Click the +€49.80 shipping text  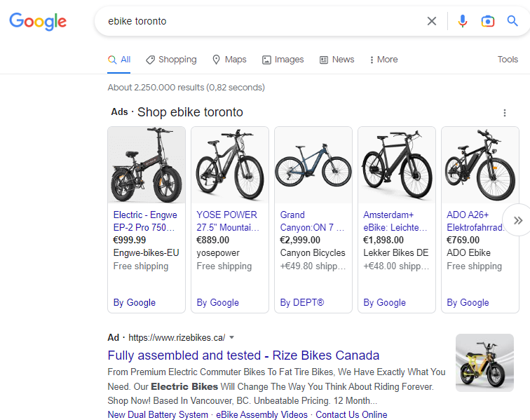[x=313, y=266]
